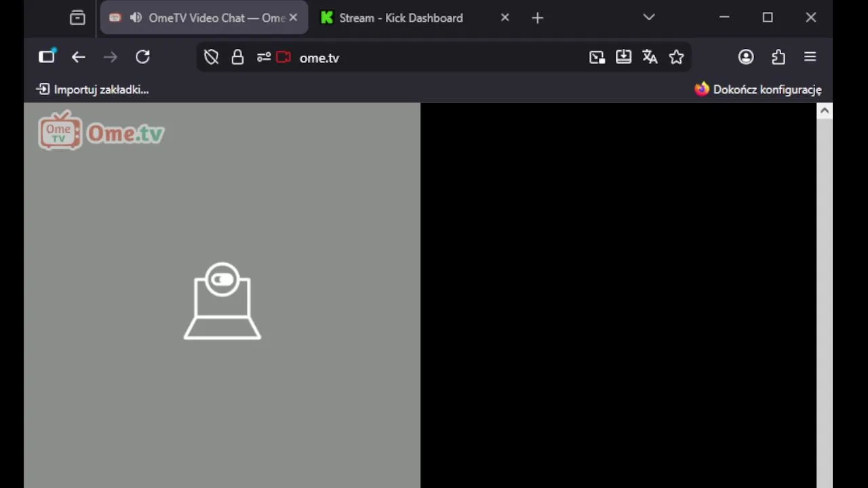This screenshot has width=868, height=488.
Task: Open site permissions settings icon
Action: pyautogui.click(x=264, y=58)
